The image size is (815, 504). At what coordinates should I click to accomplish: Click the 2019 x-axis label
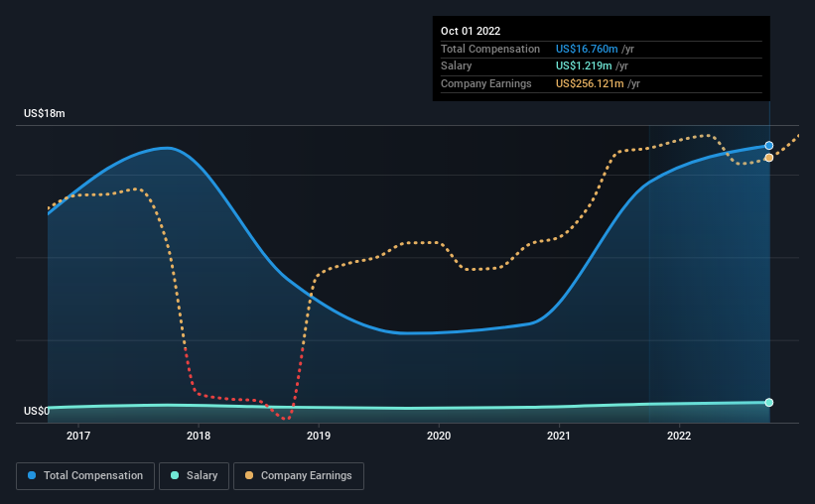(x=319, y=436)
